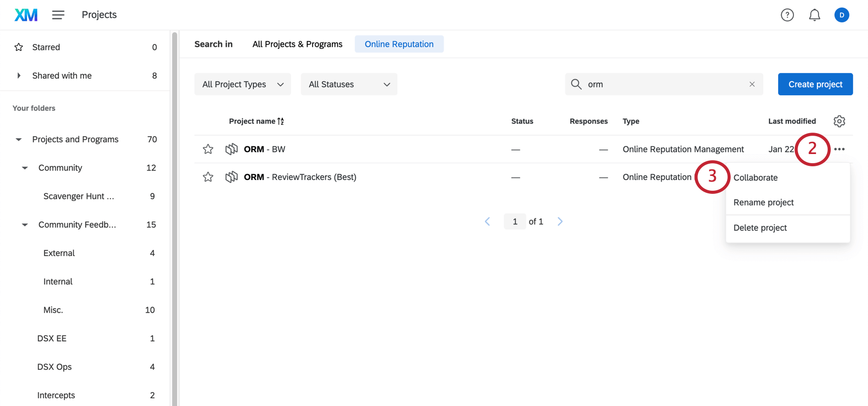Collapse the Projects and Programs folder
Viewport: 868px width, 406px height.
(x=19, y=140)
